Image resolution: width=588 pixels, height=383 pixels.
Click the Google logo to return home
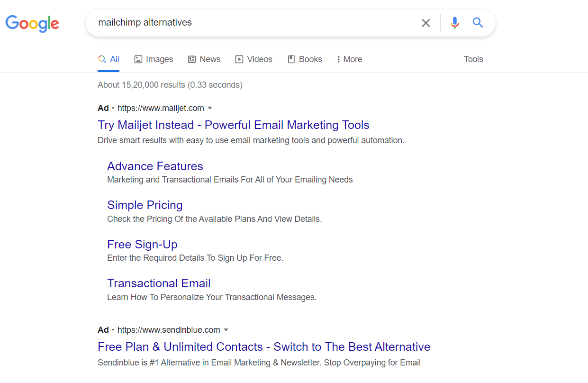click(32, 24)
